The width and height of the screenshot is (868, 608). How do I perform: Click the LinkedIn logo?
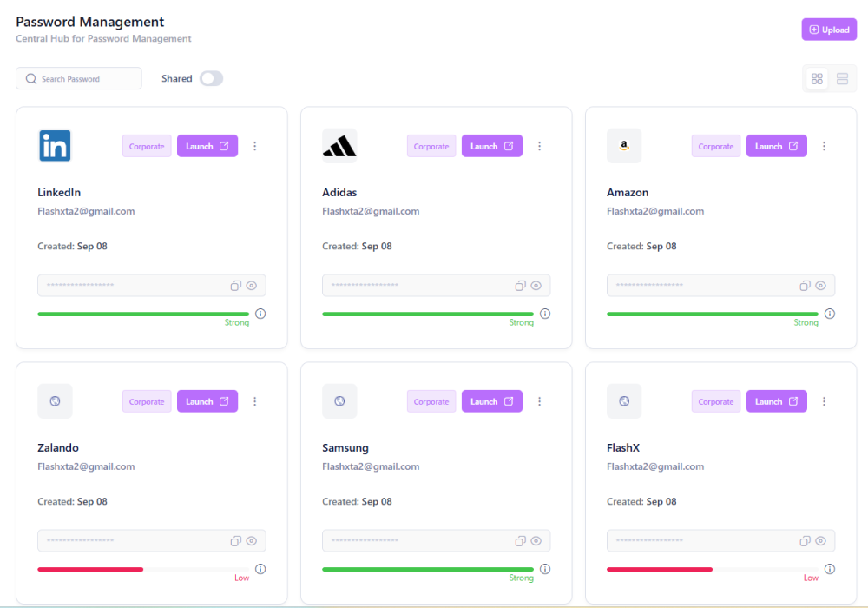point(55,146)
